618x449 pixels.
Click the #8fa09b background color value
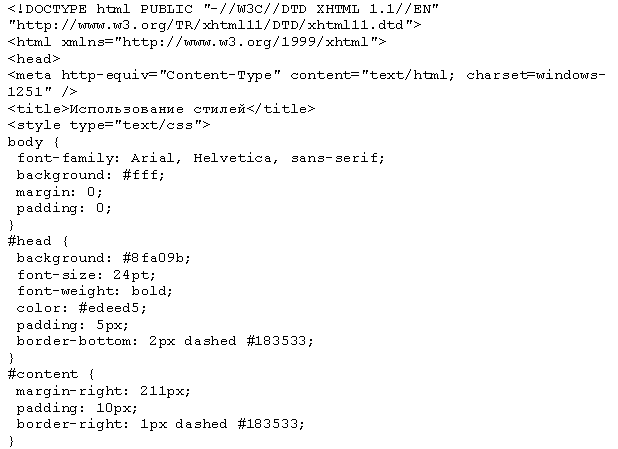(156, 258)
